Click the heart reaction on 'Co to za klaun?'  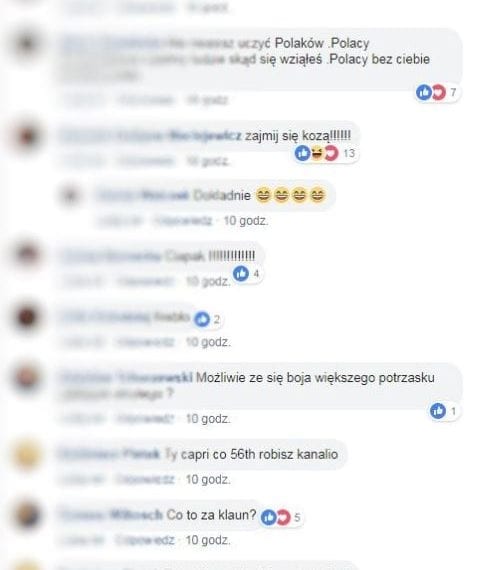283,517
